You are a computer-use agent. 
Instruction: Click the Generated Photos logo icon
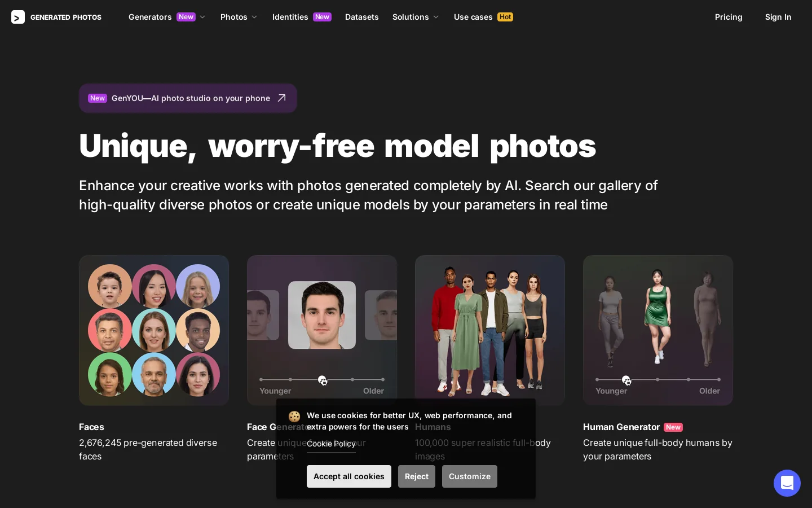tap(18, 17)
